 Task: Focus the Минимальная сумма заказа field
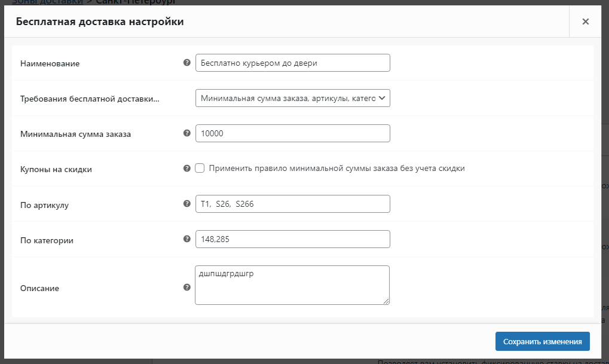click(292, 133)
